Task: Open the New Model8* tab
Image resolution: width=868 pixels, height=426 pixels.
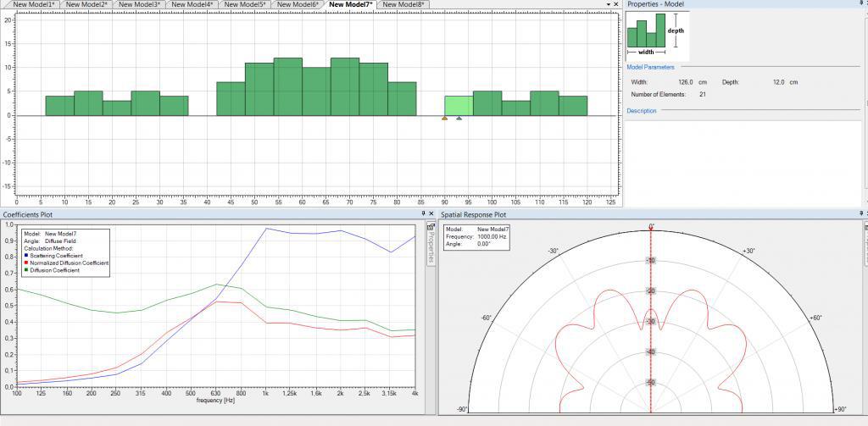Action: [x=403, y=4]
